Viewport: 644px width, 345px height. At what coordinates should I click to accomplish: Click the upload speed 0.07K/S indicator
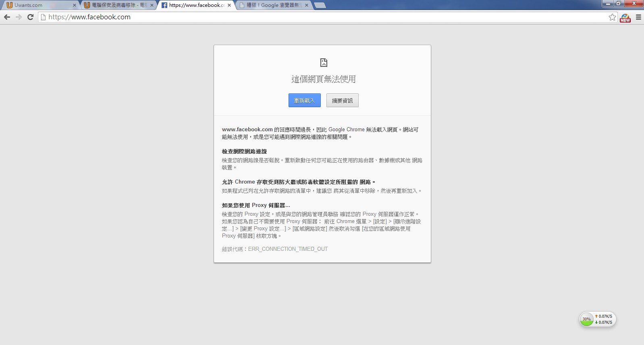click(604, 316)
